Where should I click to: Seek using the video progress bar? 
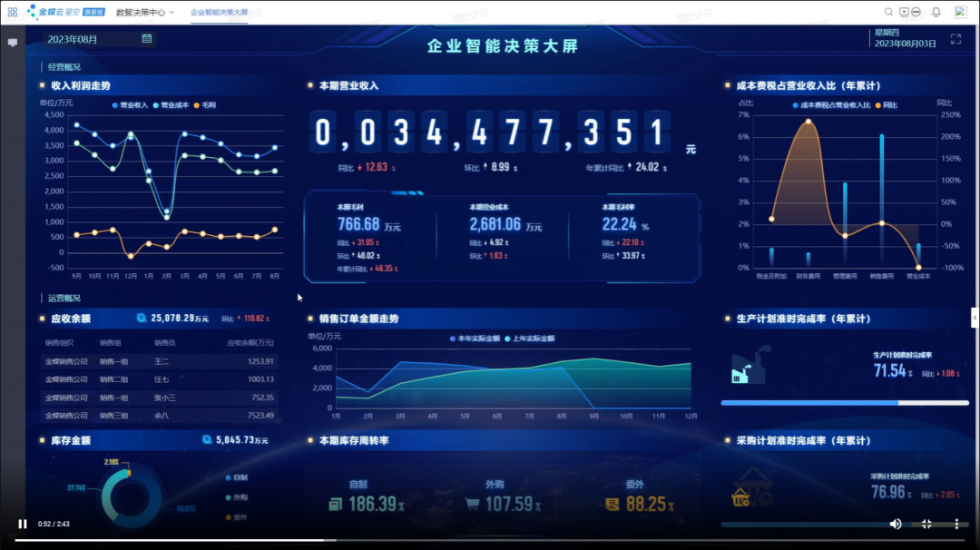490,540
